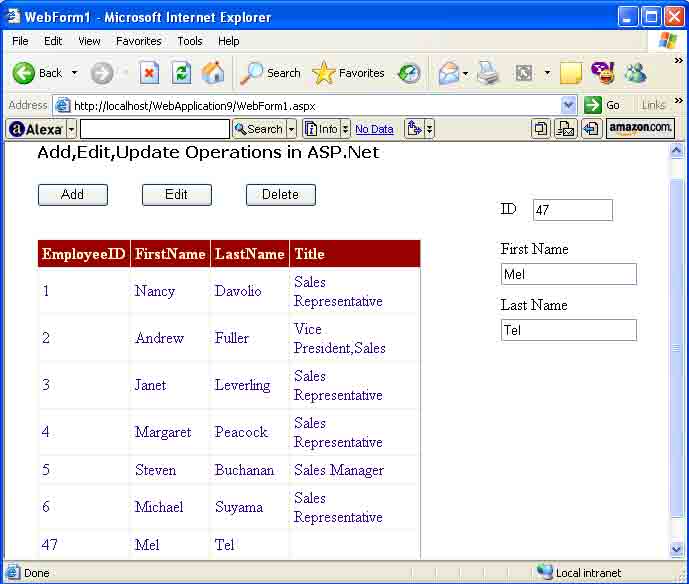Open the amazon.com toolbar button
Viewport: 689px width, 584px height.
(640, 128)
